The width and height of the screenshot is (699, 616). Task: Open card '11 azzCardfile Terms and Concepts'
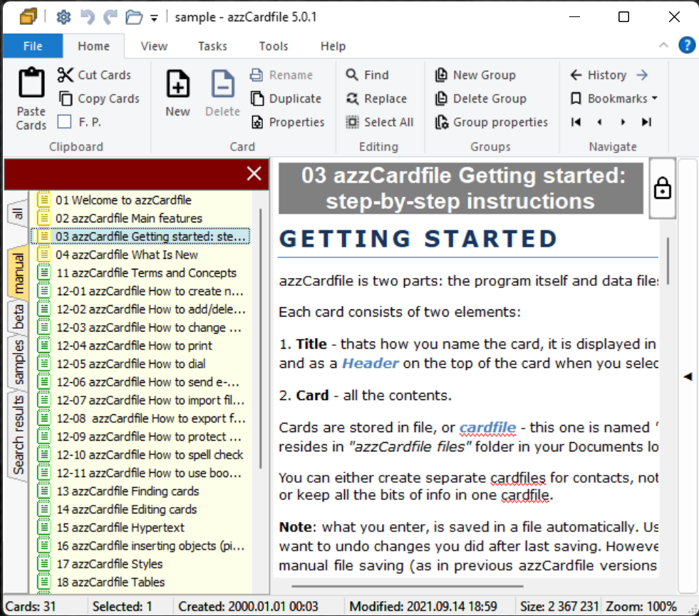(x=140, y=273)
